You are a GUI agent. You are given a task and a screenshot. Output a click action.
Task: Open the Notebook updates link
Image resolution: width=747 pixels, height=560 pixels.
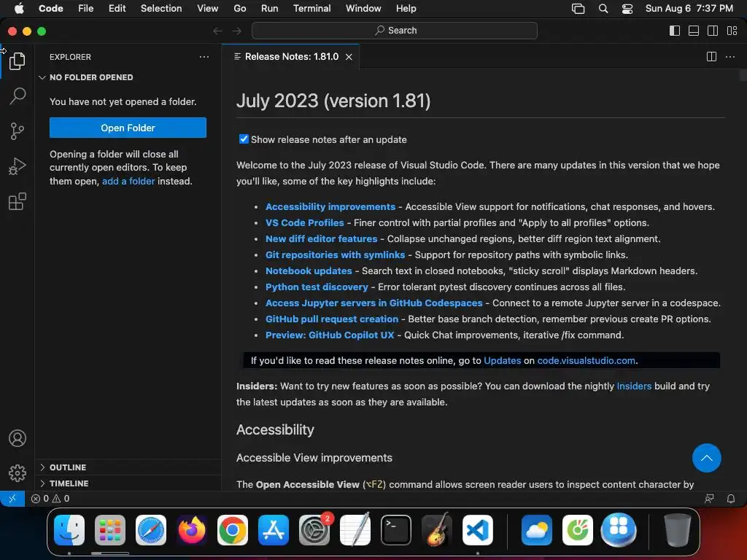pyautogui.click(x=309, y=271)
